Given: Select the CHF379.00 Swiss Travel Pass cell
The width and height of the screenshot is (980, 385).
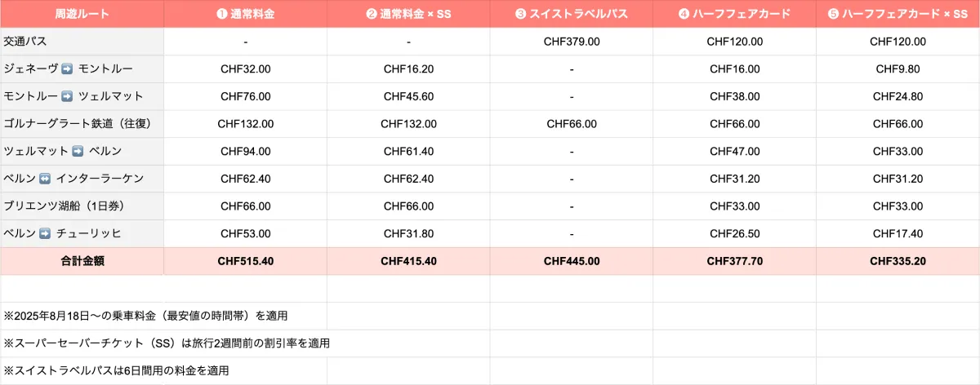Looking at the screenshot, I should (572, 42).
